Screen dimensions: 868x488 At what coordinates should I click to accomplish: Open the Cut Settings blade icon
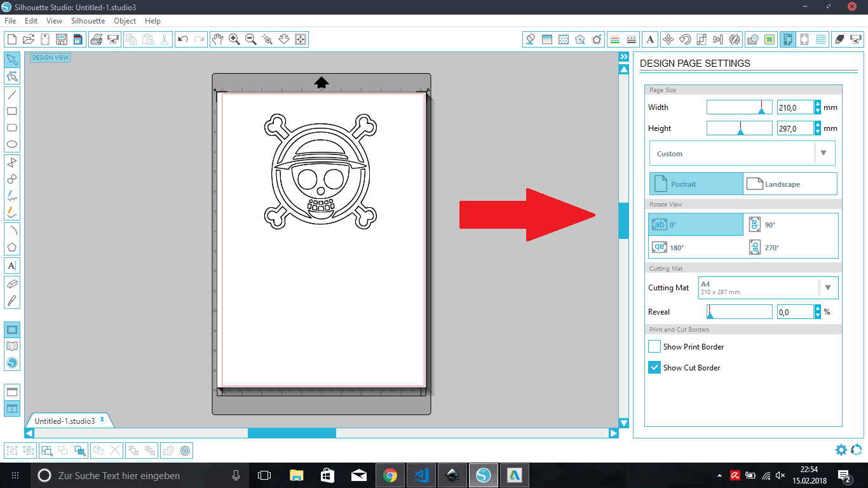point(839,39)
